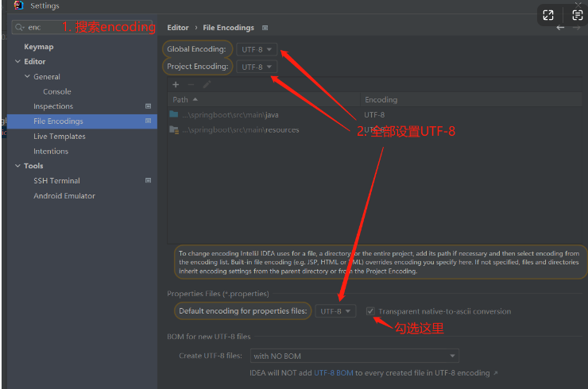This screenshot has width=588, height=389.
Task: Open Inspections settings page
Action: tap(53, 106)
